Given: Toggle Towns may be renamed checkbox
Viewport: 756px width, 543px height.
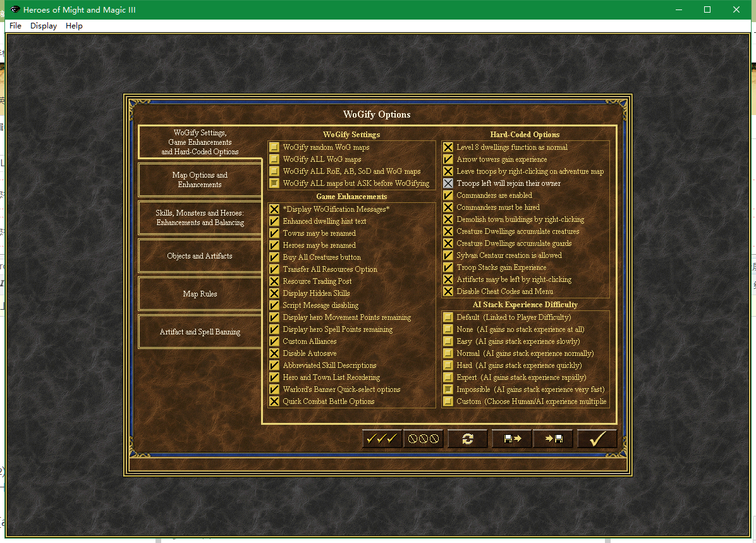Looking at the screenshot, I should point(274,233).
